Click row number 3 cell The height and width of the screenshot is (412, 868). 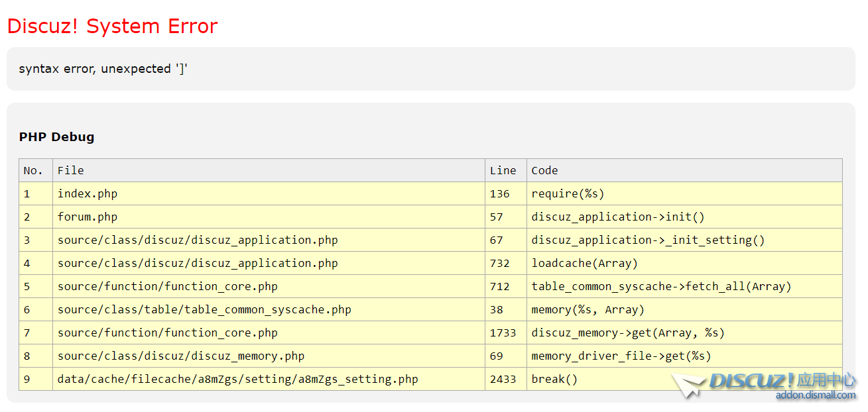[36, 240]
